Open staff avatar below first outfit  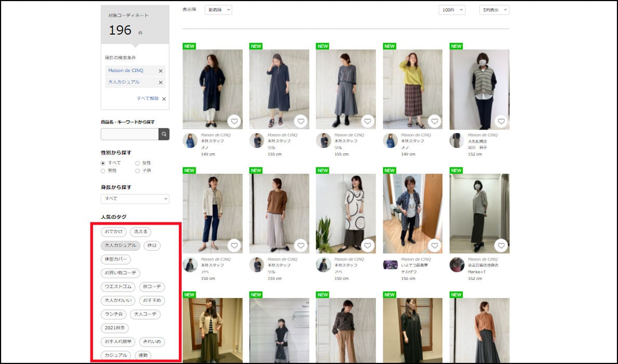coord(190,141)
